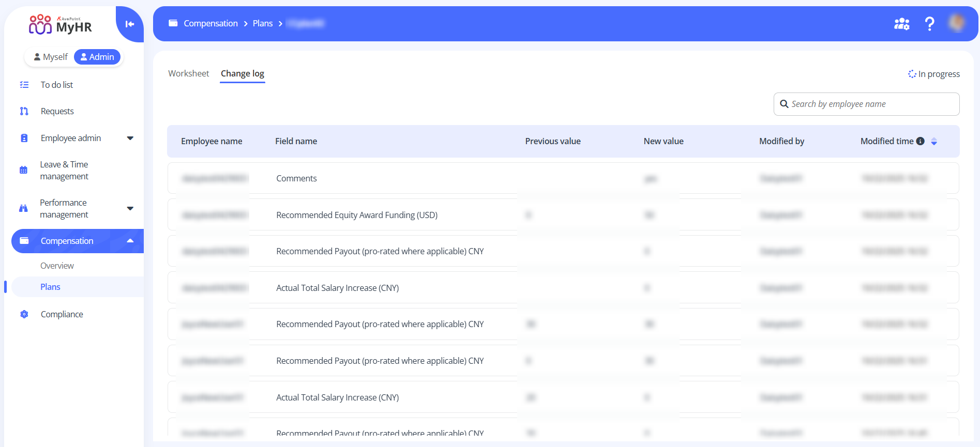Click the To do list icon
The height and width of the screenshot is (447, 980).
coord(24,85)
